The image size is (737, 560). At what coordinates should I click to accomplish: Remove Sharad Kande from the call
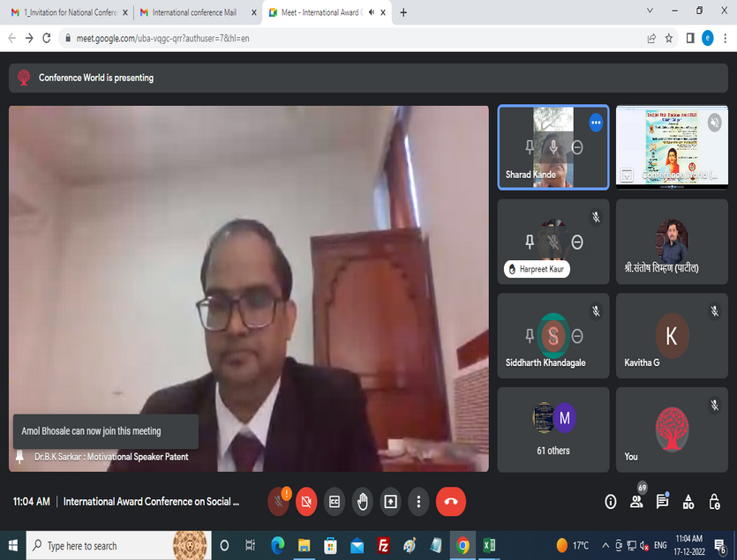click(577, 147)
